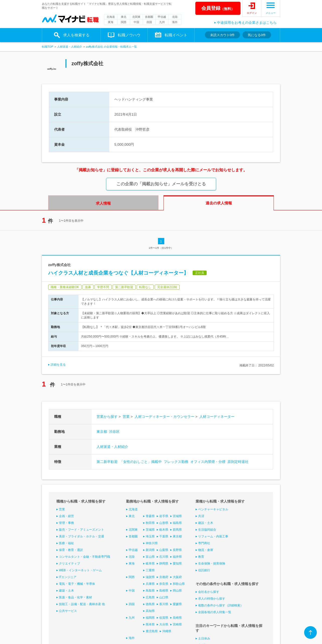Click the book icon for 転職ノウハウ
The image size is (322, 644).
[111, 35]
